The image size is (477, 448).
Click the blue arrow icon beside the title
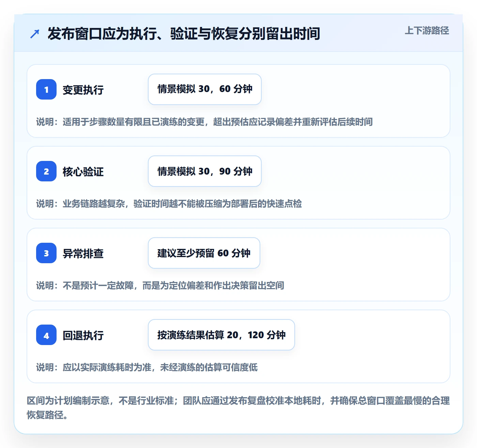point(35,34)
